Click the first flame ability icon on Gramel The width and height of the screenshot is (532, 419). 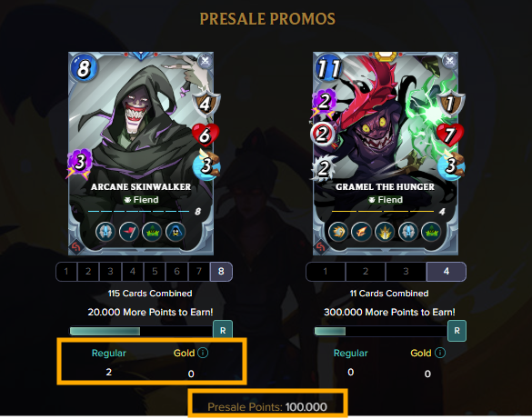(338, 232)
